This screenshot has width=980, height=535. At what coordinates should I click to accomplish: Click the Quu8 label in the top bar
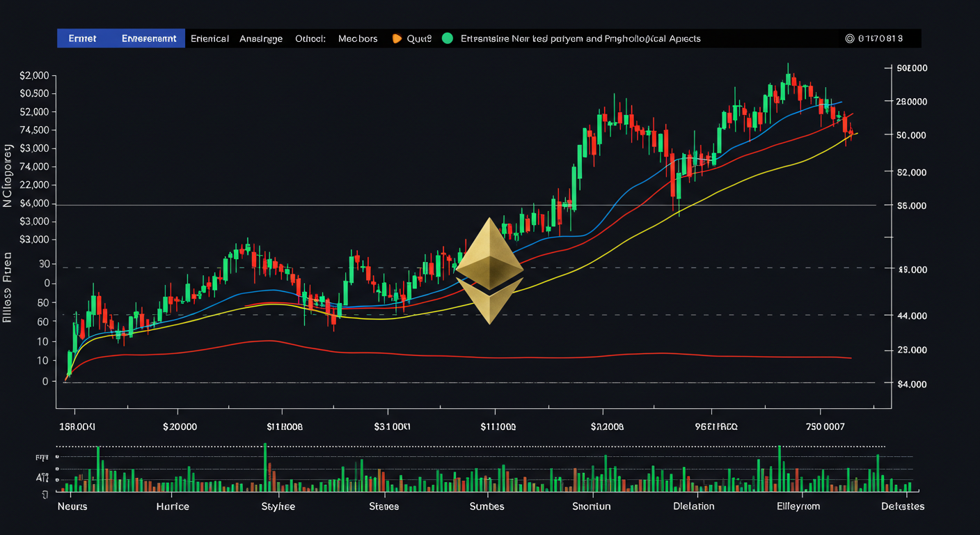(419, 38)
